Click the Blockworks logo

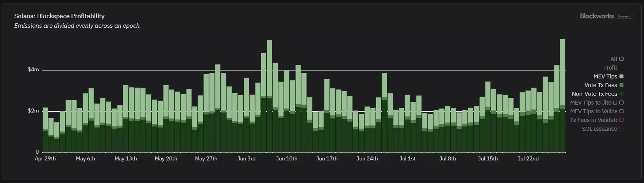[597, 16]
